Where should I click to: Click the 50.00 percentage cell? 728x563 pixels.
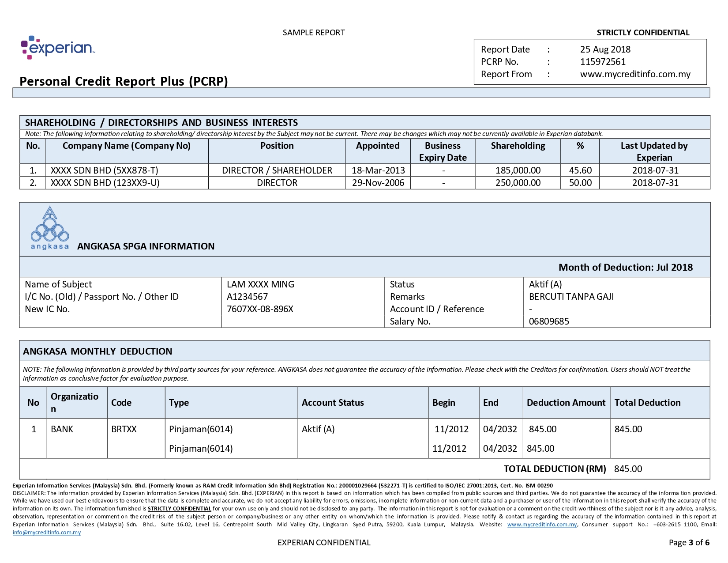point(580,183)
